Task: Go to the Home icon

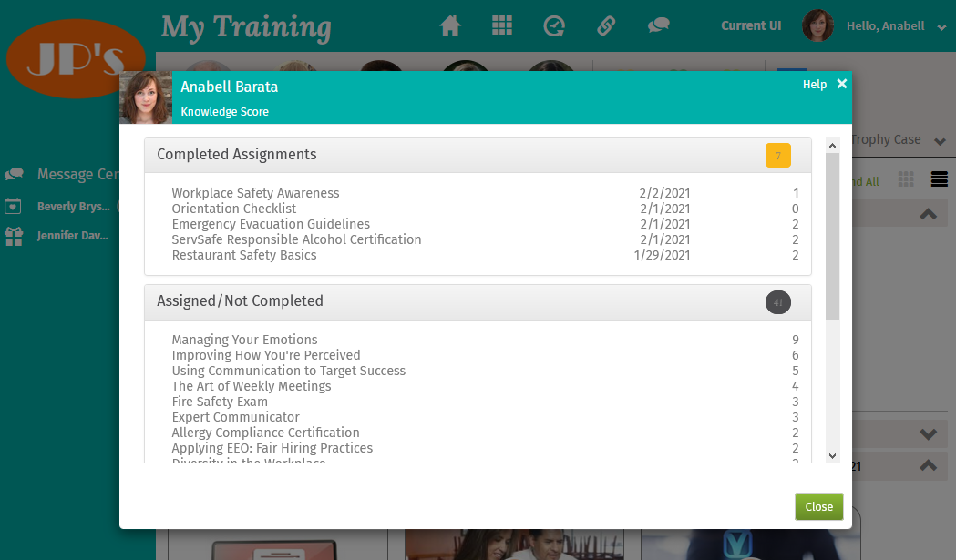Action: click(x=450, y=25)
